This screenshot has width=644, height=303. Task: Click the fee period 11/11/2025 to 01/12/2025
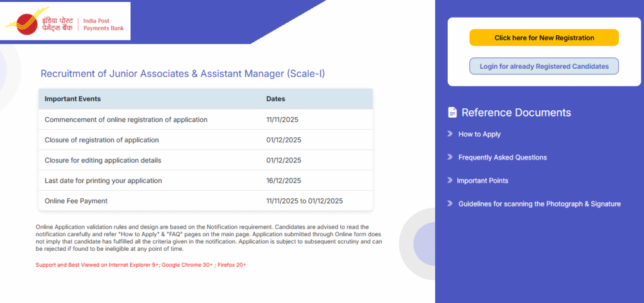304,201
